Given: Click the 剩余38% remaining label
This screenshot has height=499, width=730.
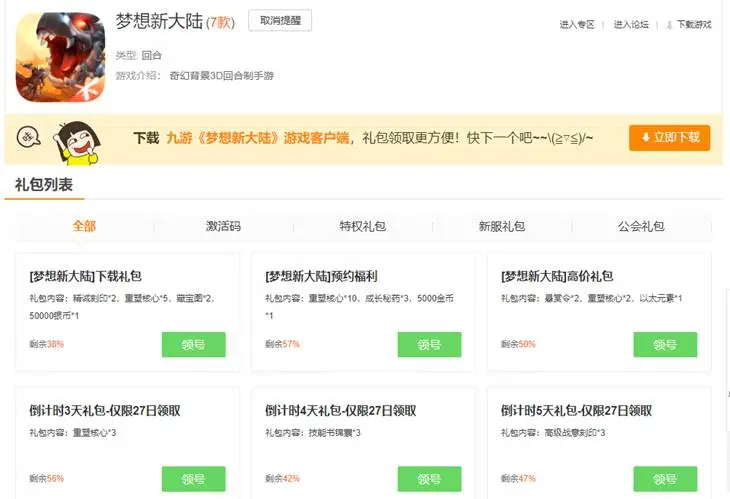Looking at the screenshot, I should coord(47,344).
